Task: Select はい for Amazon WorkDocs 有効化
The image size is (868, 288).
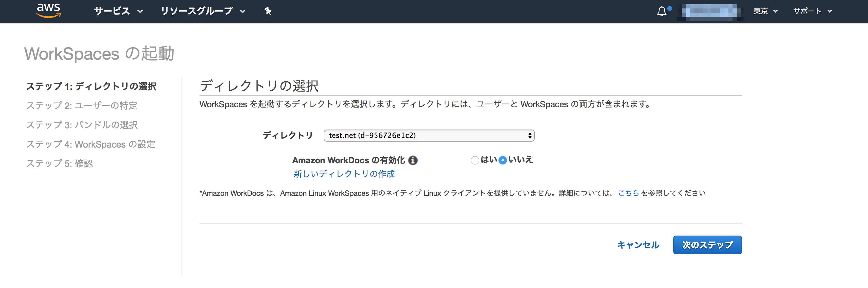Action: pos(475,161)
